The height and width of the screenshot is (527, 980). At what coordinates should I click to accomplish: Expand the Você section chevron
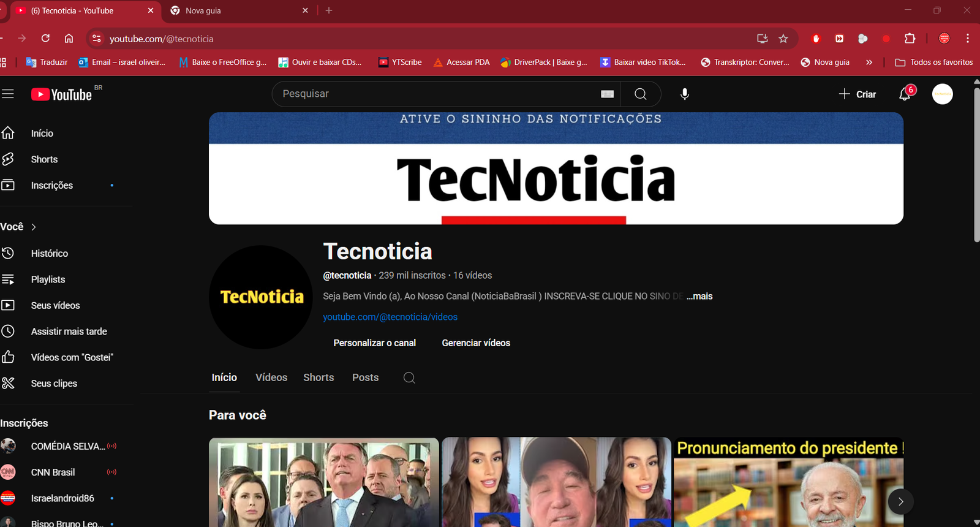pyautogui.click(x=34, y=227)
